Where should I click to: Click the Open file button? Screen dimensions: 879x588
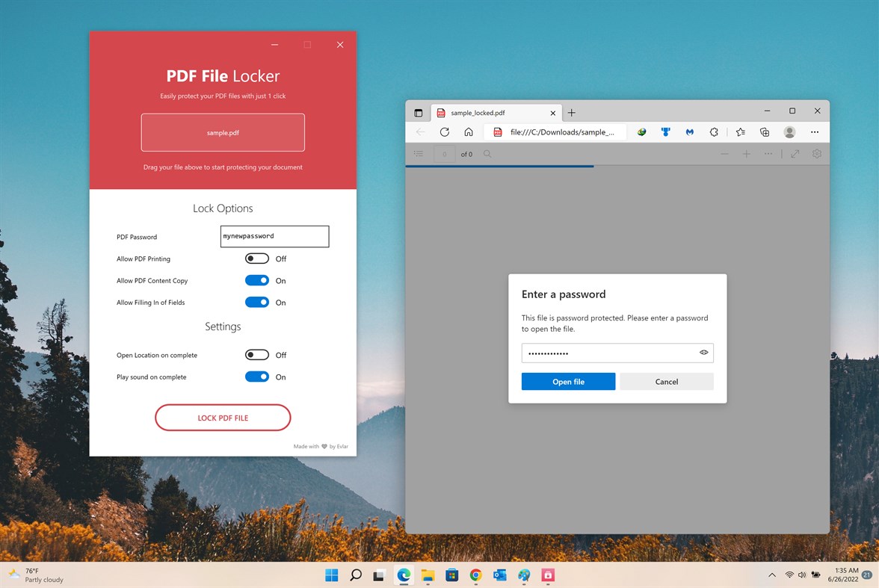click(x=568, y=381)
